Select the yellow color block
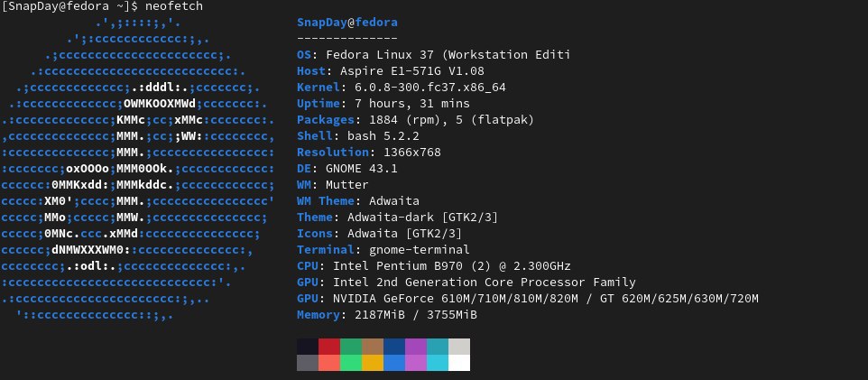The width and height of the screenshot is (868, 380). point(372,363)
